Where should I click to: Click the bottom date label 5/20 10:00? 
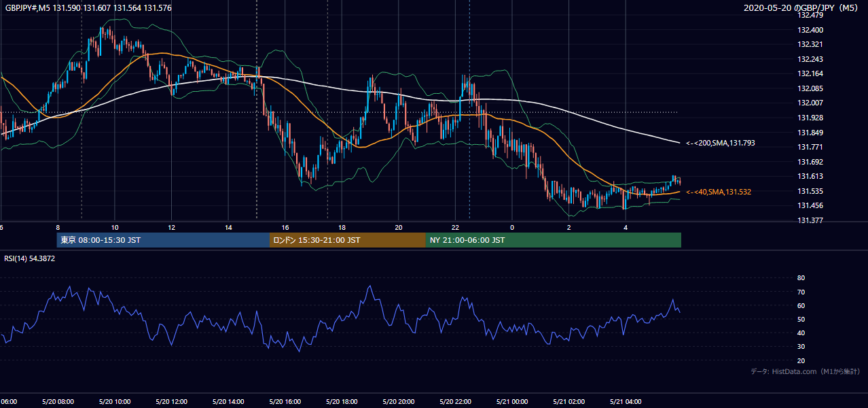pyautogui.click(x=114, y=402)
